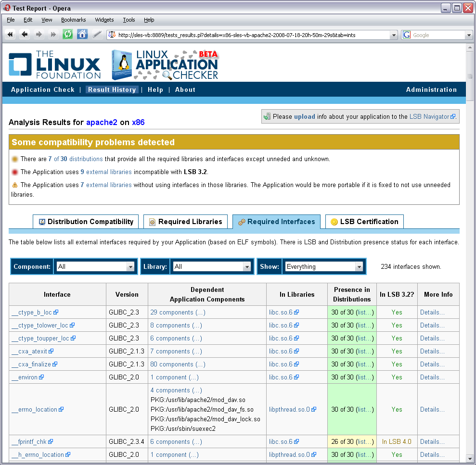476x465 pixels.
Task: Click the Google search engine icon
Action: click(x=407, y=35)
